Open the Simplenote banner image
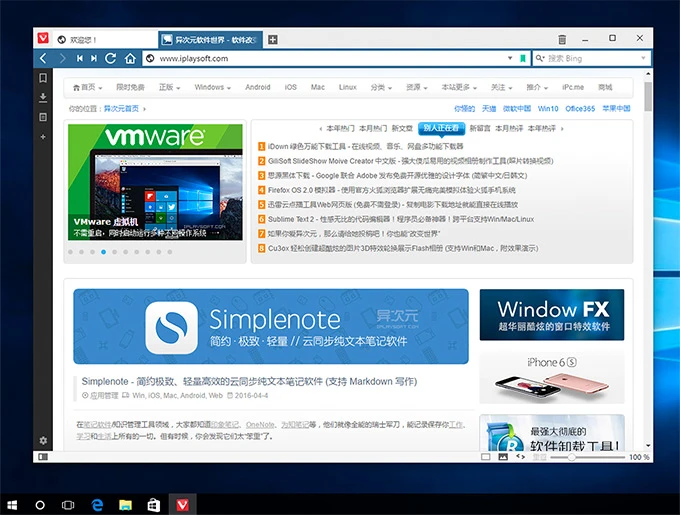Viewport: 680px width, 515px height. pyautogui.click(x=271, y=326)
